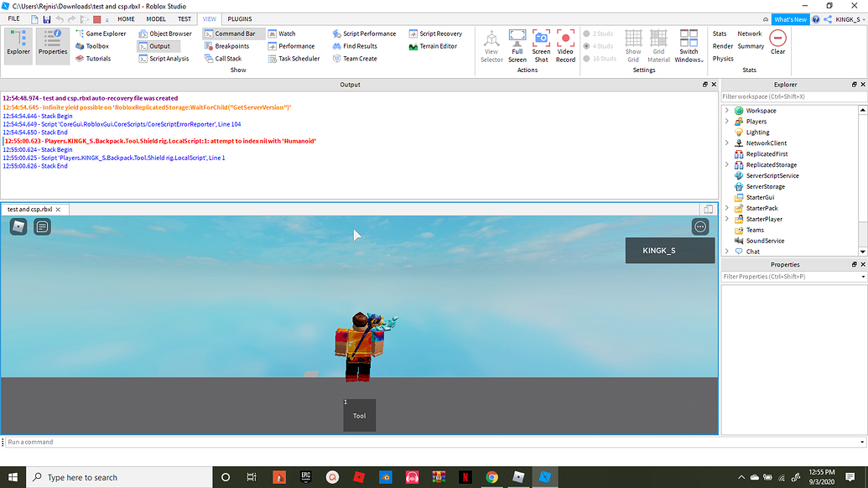
Task: Switch to the TEST ribbon tab
Action: [185, 18]
